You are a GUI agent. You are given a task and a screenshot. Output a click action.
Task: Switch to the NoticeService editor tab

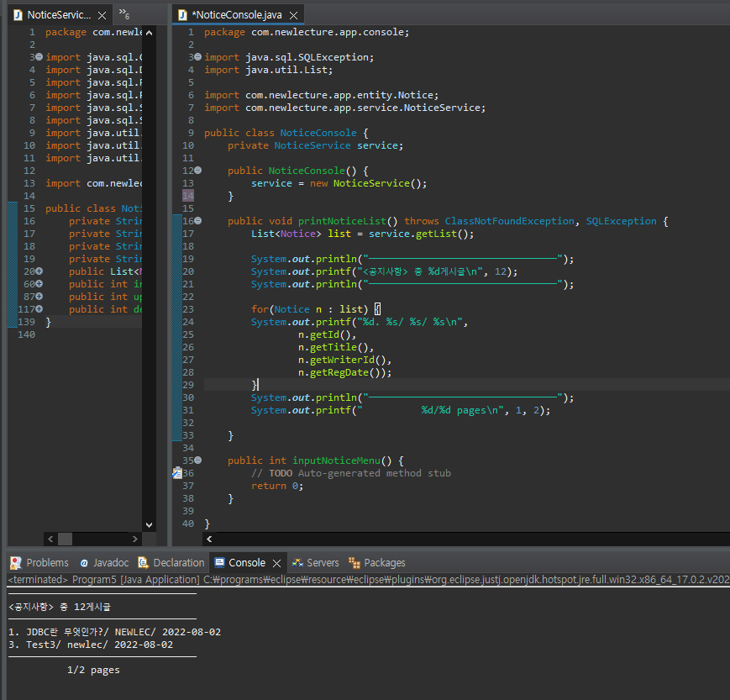click(57, 15)
